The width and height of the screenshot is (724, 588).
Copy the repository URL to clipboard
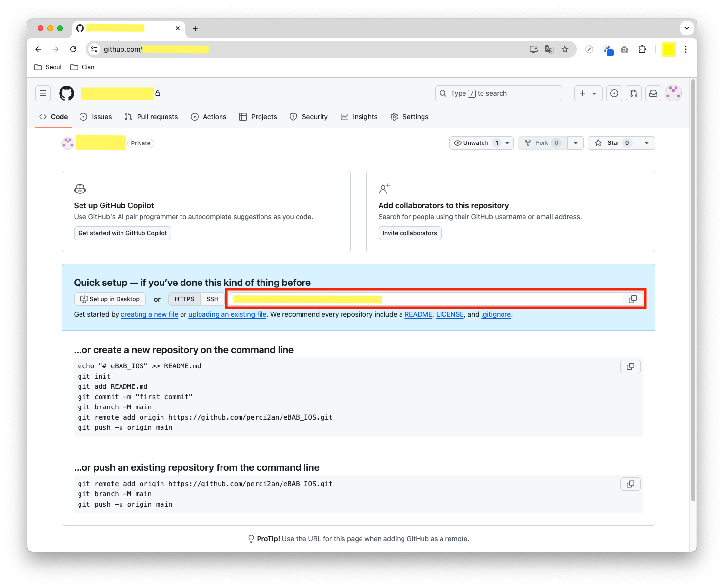[x=633, y=299]
